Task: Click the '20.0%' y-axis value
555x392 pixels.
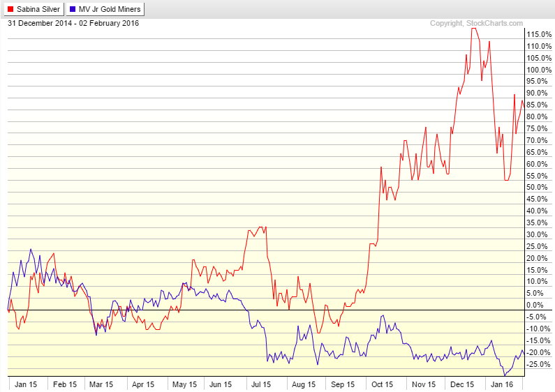Action: (538, 258)
